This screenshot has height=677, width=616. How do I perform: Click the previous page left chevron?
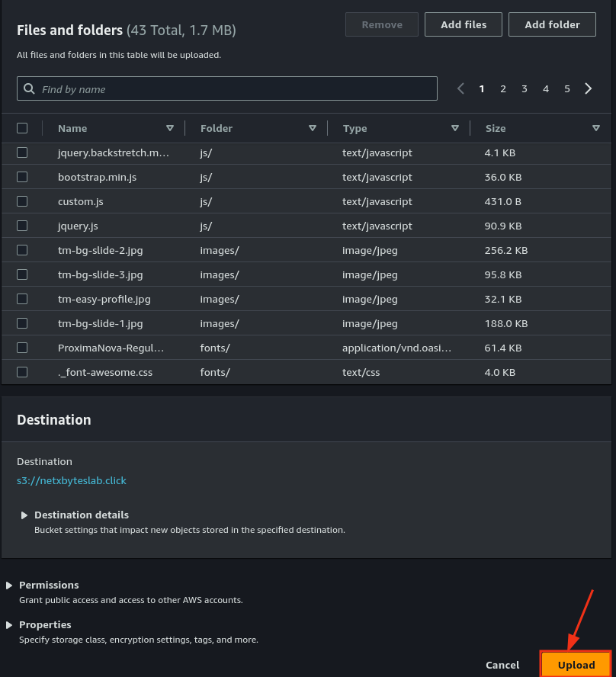460,89
